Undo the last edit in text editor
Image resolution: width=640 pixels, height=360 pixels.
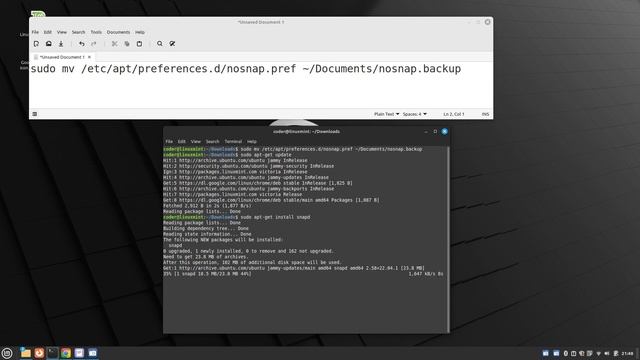82,44
